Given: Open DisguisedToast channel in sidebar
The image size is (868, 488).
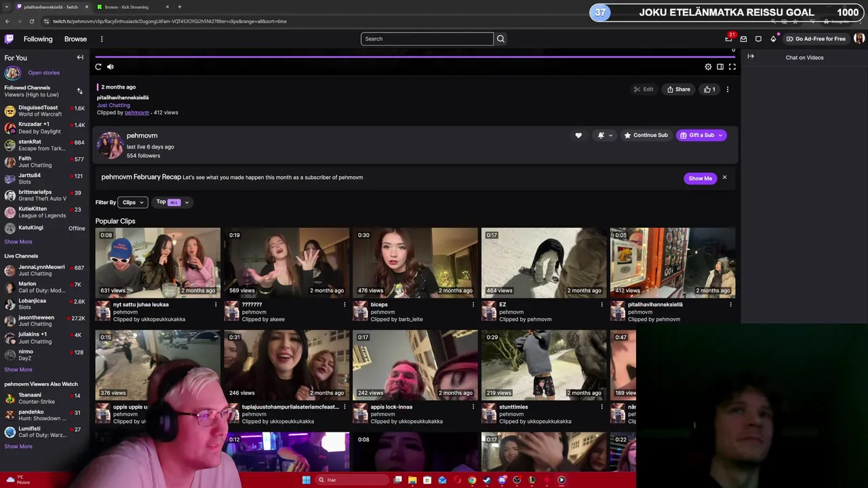Looking at the screenshot, I should (x=44, y=110).
